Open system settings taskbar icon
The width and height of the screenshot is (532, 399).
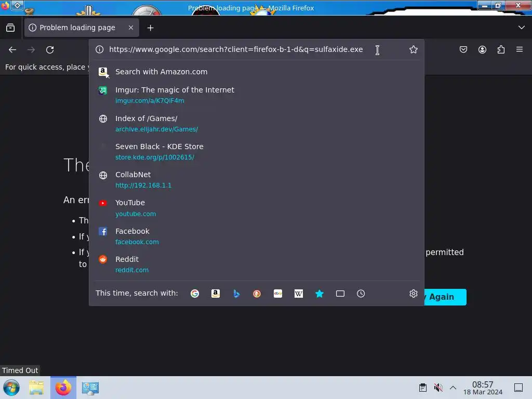(90, 388)
